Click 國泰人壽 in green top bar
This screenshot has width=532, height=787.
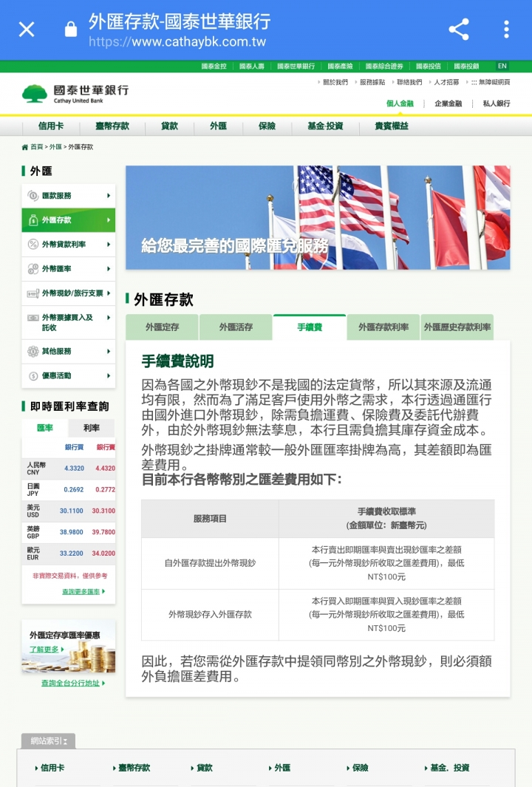[252, 67]
